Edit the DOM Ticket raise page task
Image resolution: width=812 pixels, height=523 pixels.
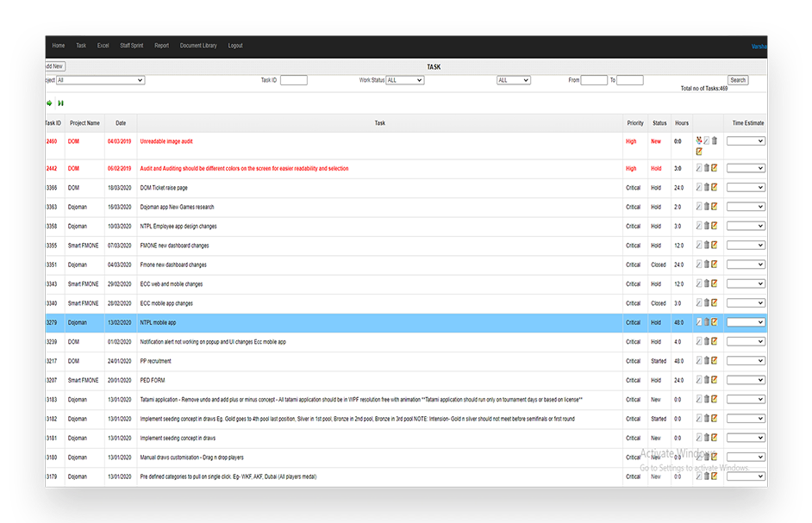[699, 187]
